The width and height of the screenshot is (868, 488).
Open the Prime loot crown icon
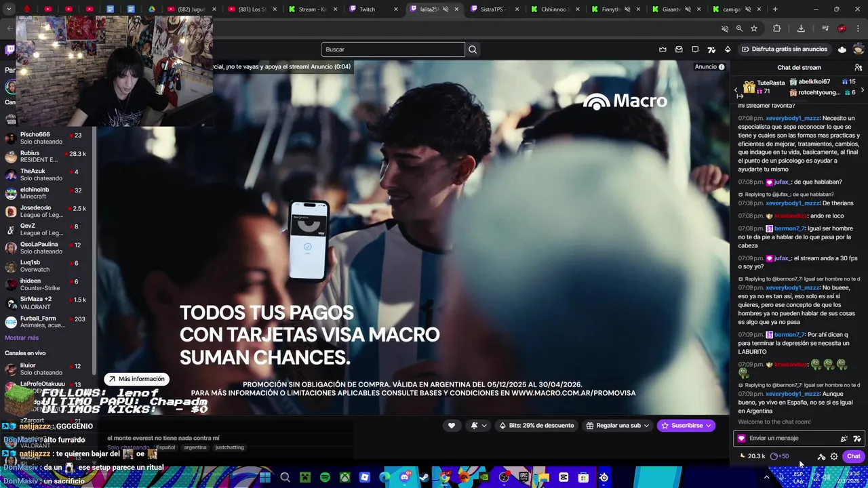[663, 49]
